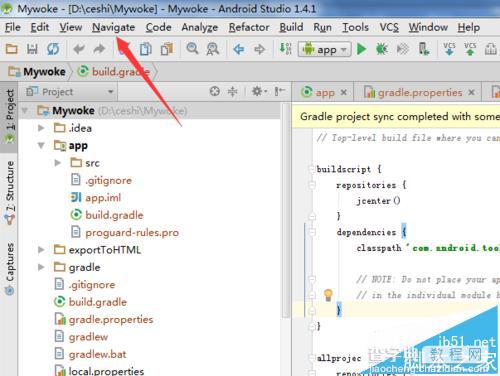Run app with green play icon
This screenshot has height=376, width=500.
(361, 49)
